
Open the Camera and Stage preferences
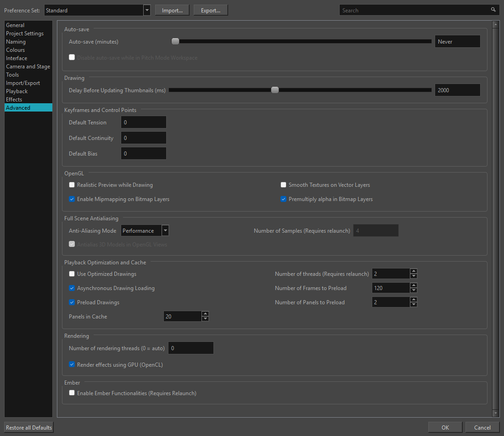pos(28,67)
